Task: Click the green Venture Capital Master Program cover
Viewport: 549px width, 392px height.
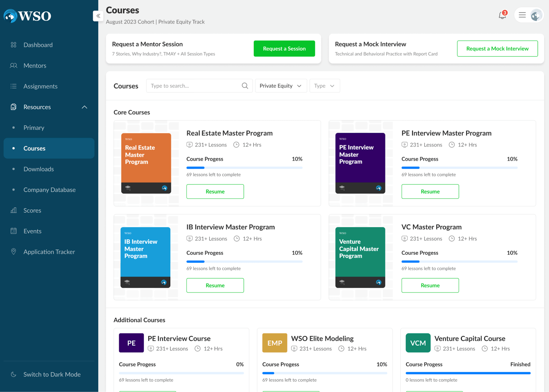Action: point(360,257)
